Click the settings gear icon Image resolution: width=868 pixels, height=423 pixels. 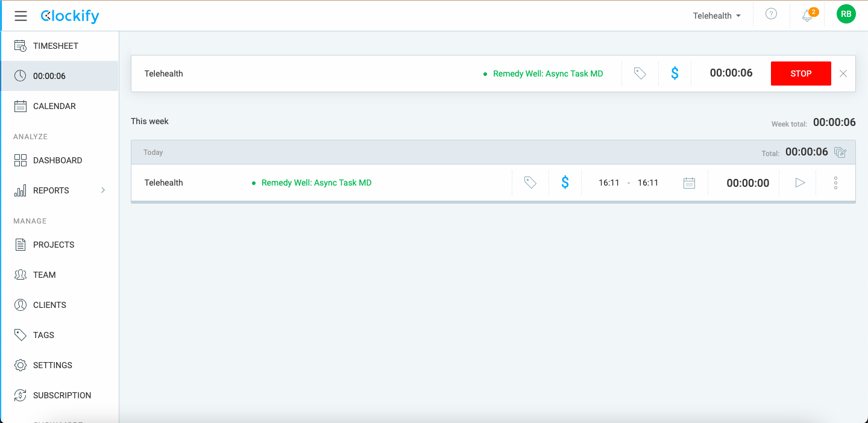tap(20, 365)
